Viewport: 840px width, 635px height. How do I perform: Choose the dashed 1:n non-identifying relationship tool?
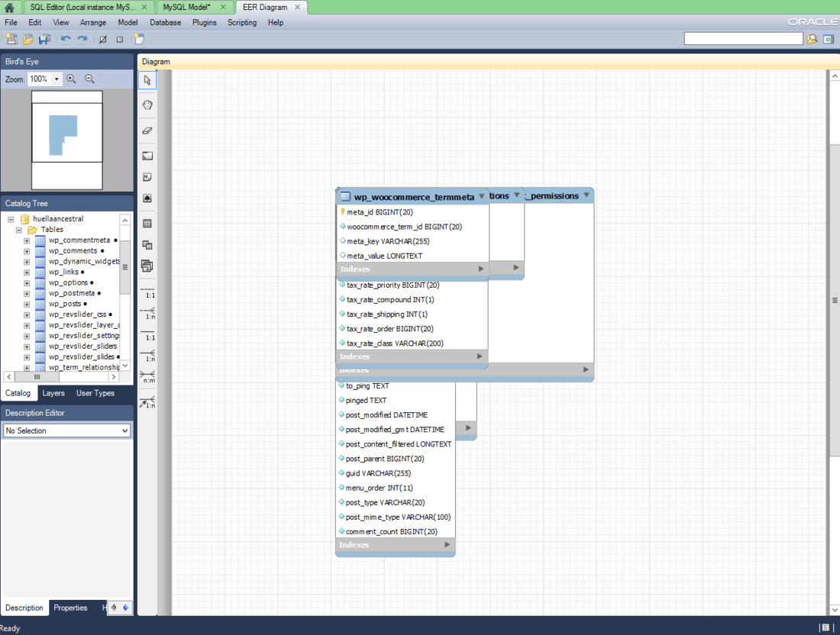[x=147, y=313]
